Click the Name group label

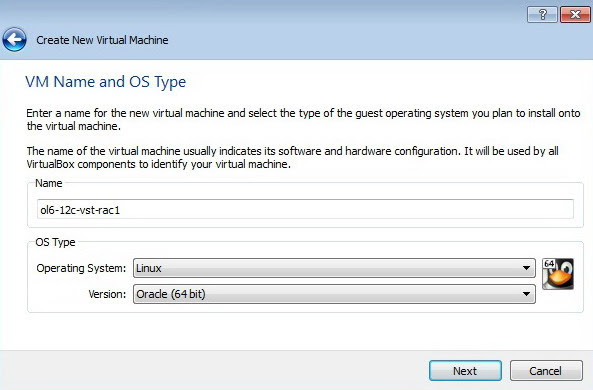pyautogui.click(x=48, y=183)
